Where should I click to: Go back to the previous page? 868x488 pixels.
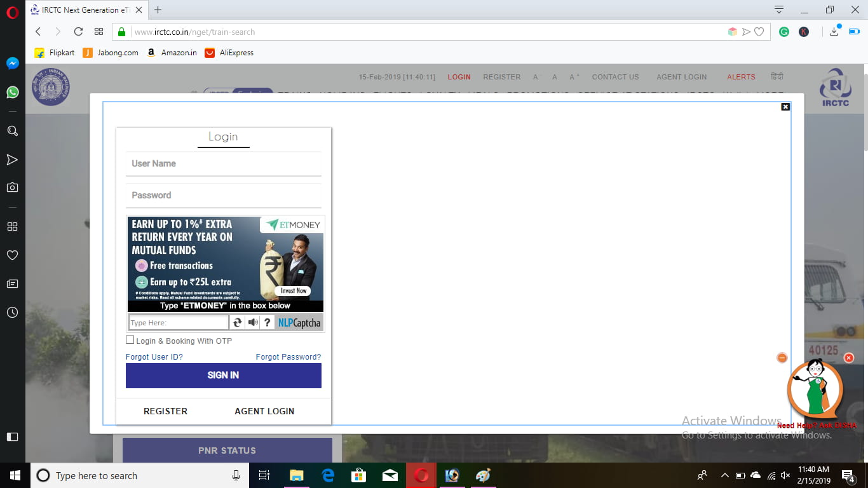click(x=38, y=32)
